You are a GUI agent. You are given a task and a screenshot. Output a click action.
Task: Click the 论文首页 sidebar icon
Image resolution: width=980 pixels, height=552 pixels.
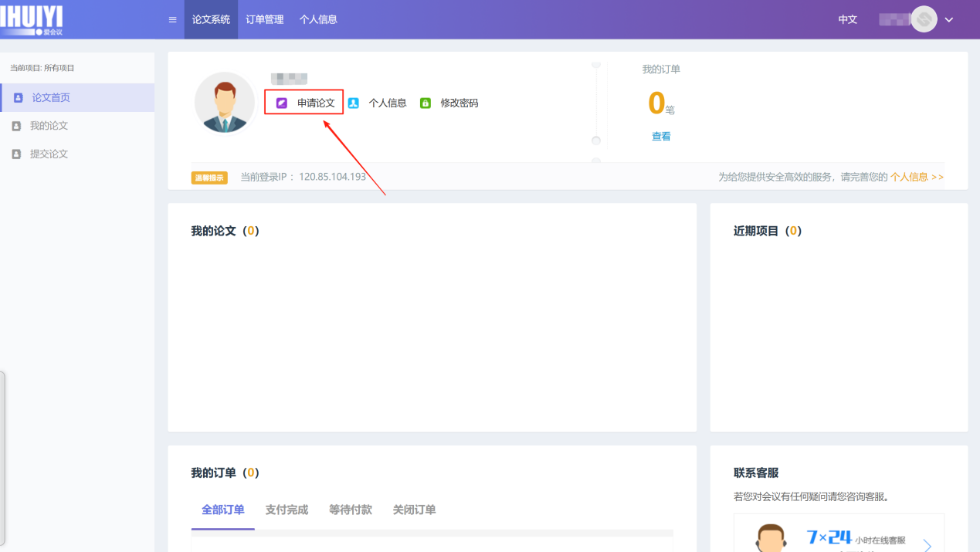(x=18, y=98)
